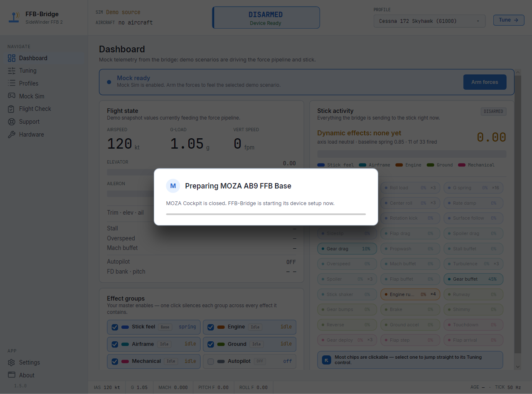Screen dimensions: 532x394
Task: Click the ROLL F 0.00 status entry
Action: tap(253, 387)
